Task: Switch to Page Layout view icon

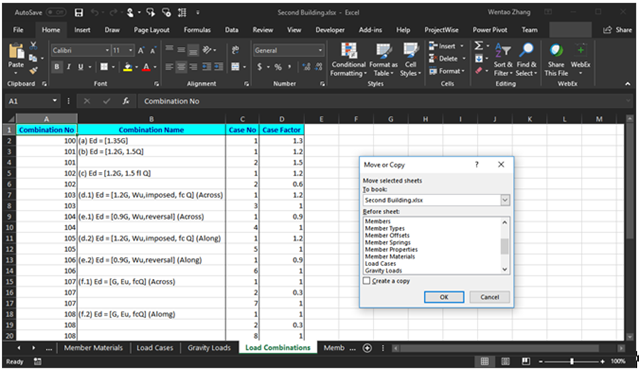Action: [505, 361]
